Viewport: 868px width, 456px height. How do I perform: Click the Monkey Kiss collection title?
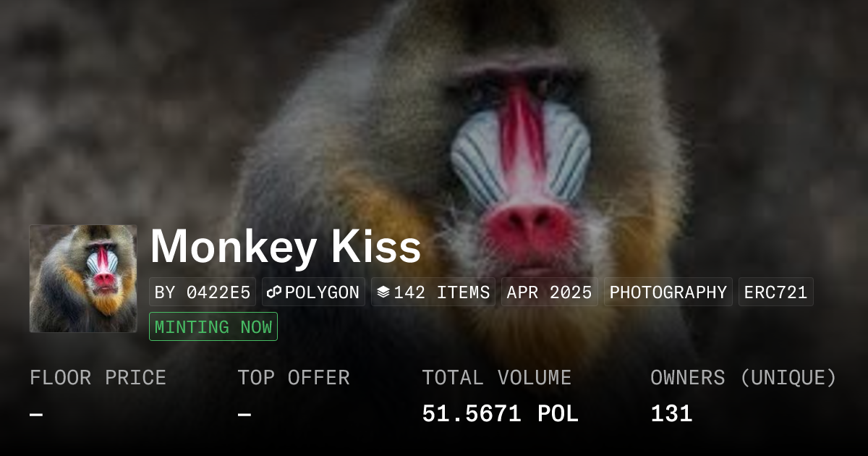pyautogui.click(x=286, y=247)
